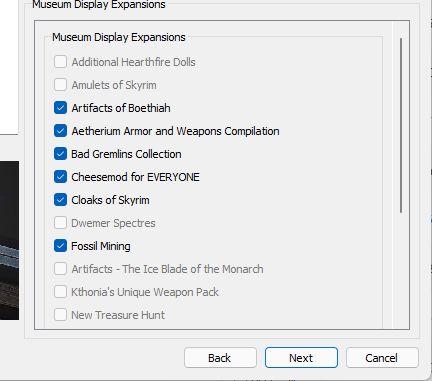Click the Next button
The height and width of the screenshot is (381, 432).
[301, 358]
